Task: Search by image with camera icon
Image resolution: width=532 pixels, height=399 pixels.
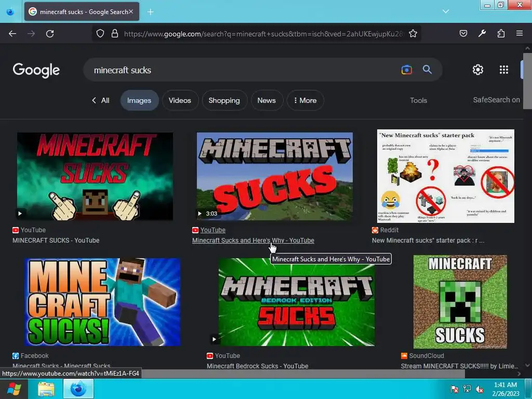Action: click(x=406, y=70)
